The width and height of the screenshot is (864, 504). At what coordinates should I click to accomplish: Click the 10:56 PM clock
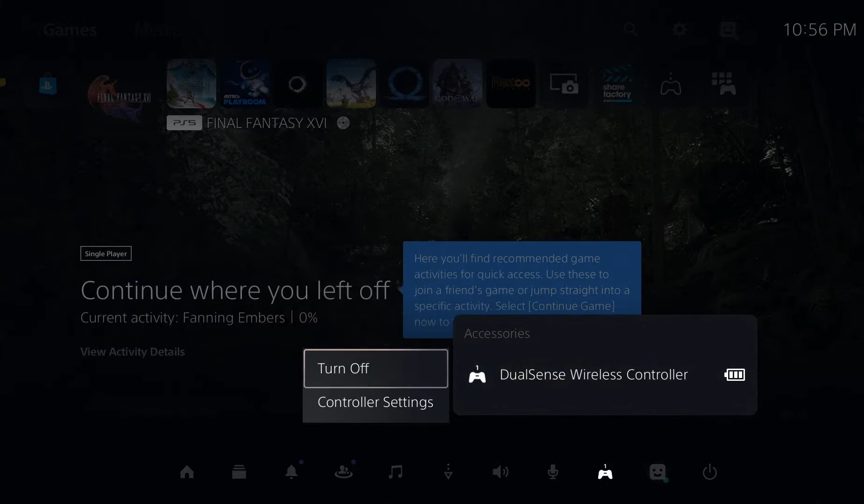tap(820, 30)
